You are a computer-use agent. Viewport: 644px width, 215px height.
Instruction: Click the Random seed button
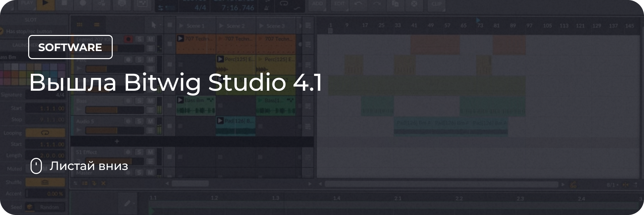(49, 207)
